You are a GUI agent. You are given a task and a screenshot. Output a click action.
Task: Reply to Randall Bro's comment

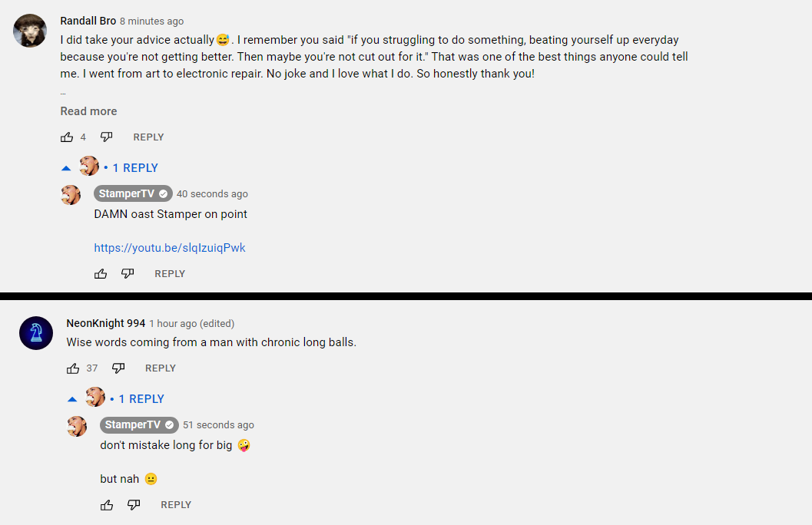click(148, 137)
